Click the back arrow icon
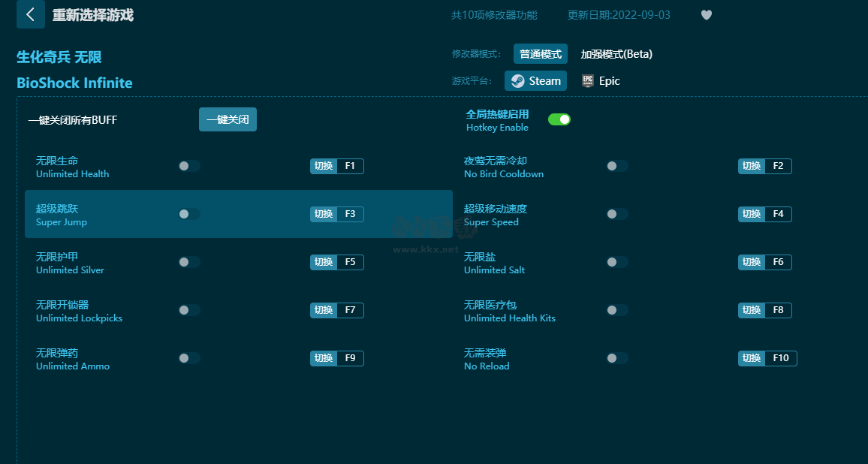This screenshot has width=868, height=464. [x=31, y=14]
